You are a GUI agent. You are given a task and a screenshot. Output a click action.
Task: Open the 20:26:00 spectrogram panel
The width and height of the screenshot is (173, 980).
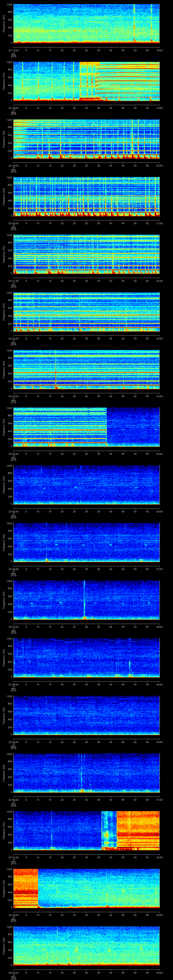(x=86, y=542)
